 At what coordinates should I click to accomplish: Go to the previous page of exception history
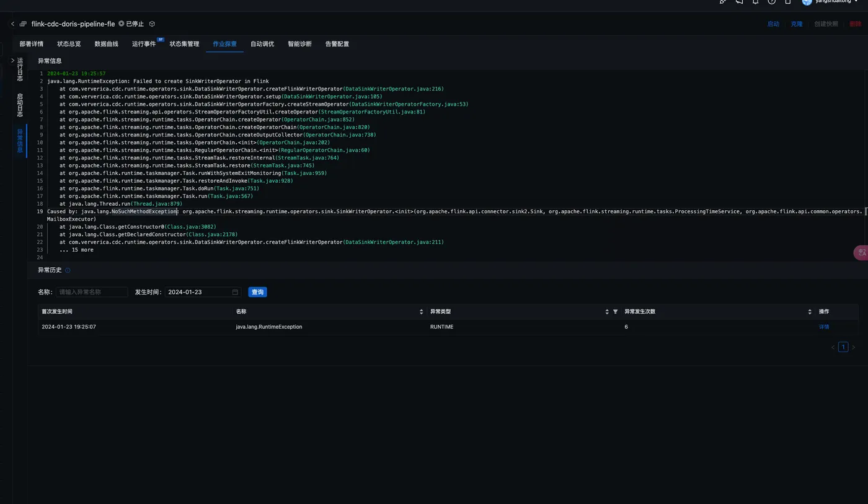coord(833,347)
